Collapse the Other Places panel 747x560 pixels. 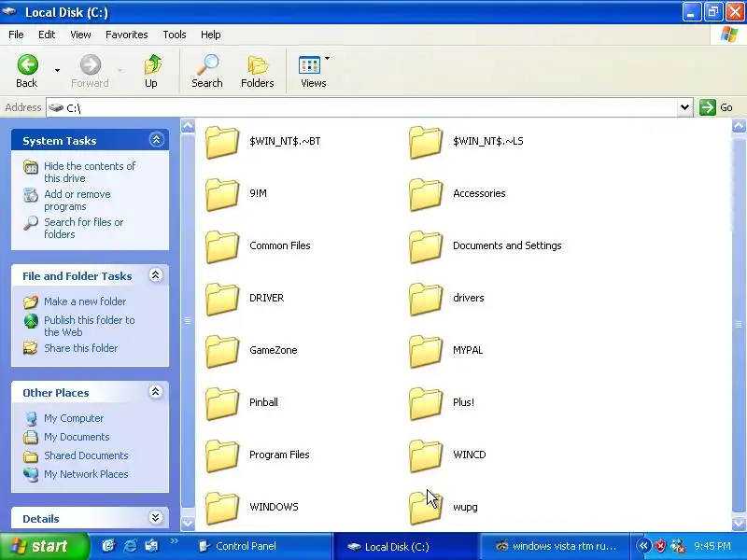tap(155, 392)
